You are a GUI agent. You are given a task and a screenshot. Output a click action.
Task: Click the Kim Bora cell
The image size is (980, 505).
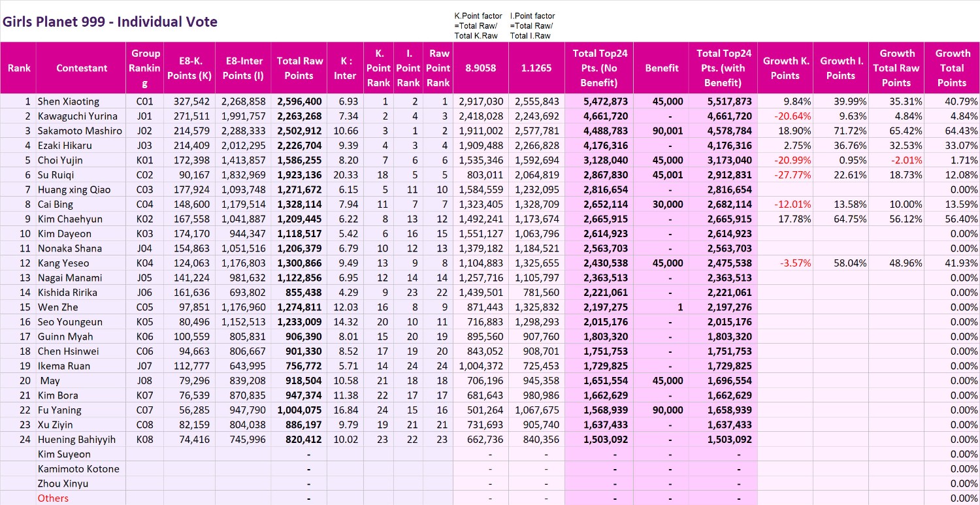click(x=81, y=395)
